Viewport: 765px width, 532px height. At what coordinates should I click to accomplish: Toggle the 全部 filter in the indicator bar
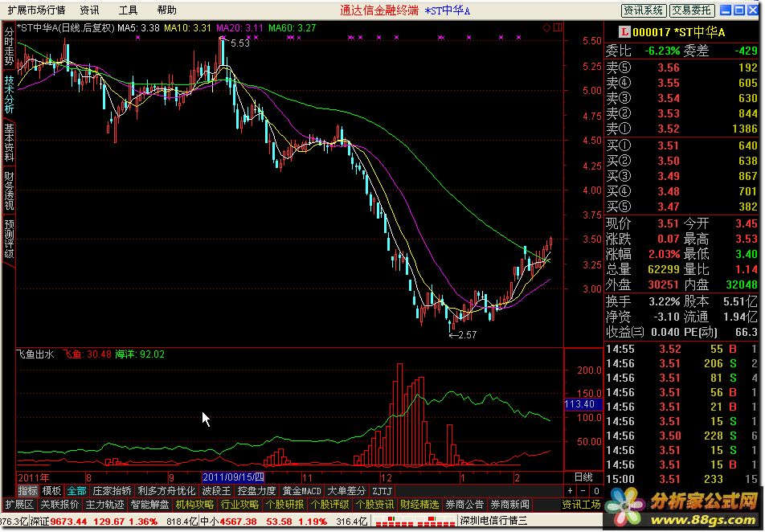point(77,491)
